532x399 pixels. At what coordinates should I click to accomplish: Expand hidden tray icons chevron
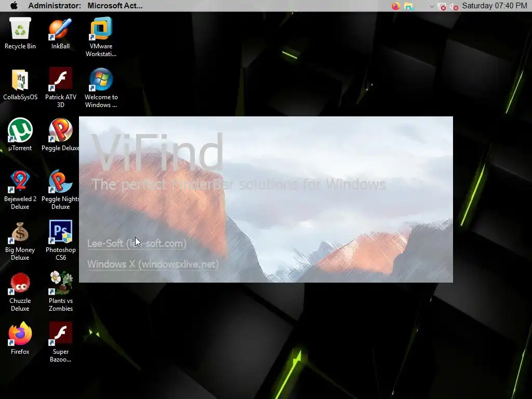(x=432, y=6)
